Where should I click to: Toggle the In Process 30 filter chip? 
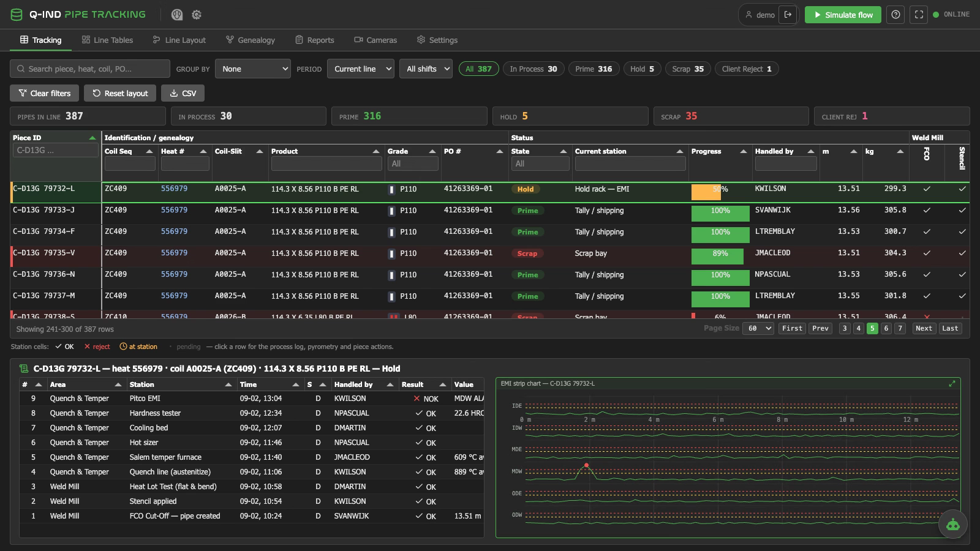point(533,69)
